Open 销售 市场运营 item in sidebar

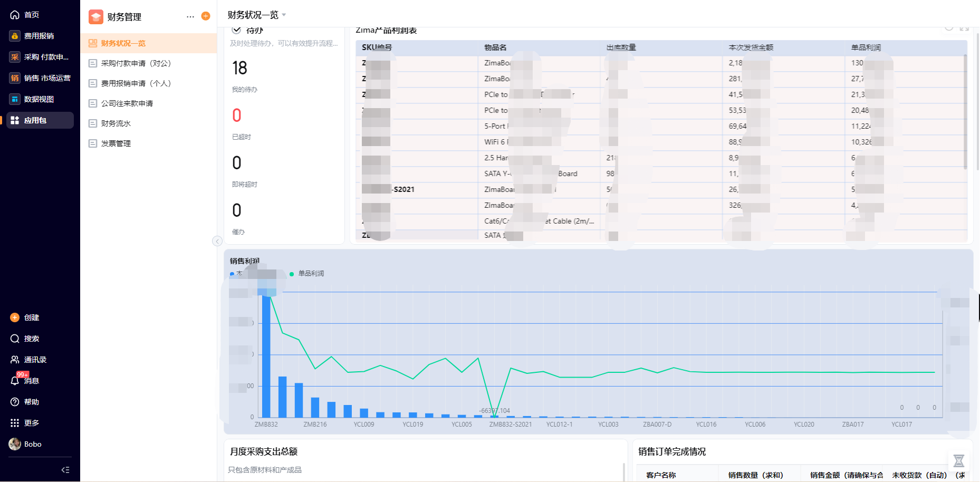tap(40, 78)
